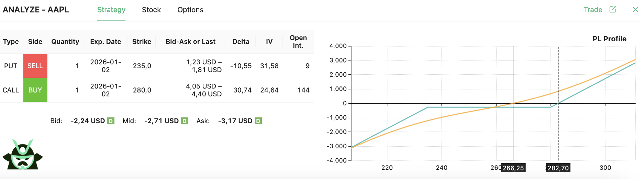Click the 282,70 breakeven marker on chart
Viewport: 644px width, 179px height.
coord(558,168)
